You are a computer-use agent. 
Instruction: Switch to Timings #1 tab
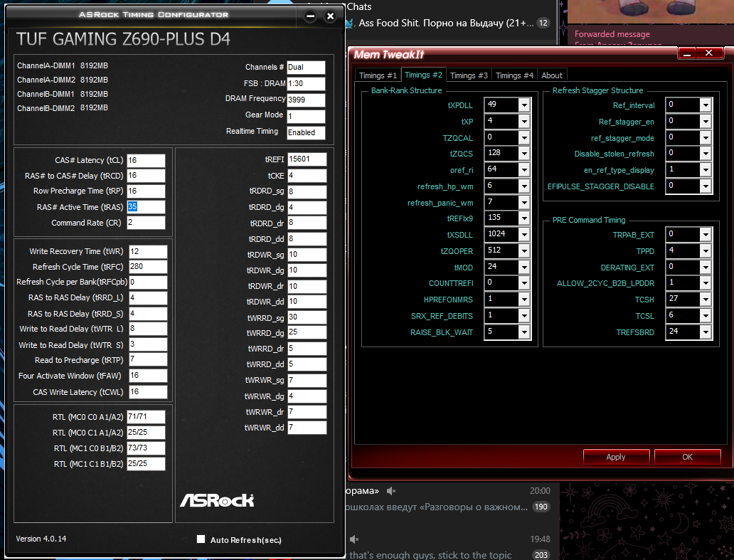(377, 75)
